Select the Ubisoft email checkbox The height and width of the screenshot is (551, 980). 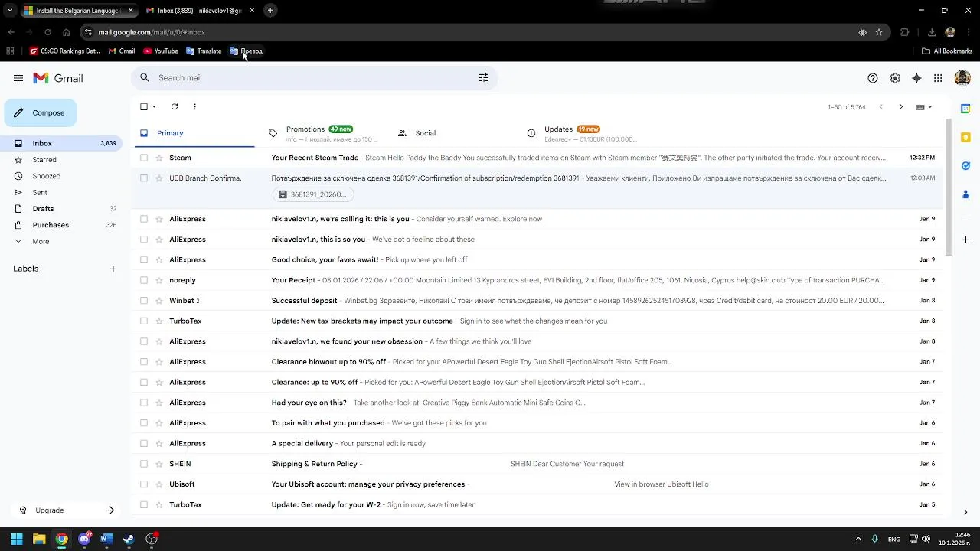tap(144, 484)
